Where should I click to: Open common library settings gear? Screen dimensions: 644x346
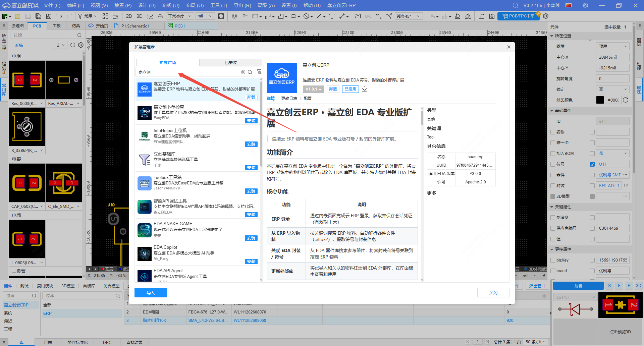click(81, 45)
